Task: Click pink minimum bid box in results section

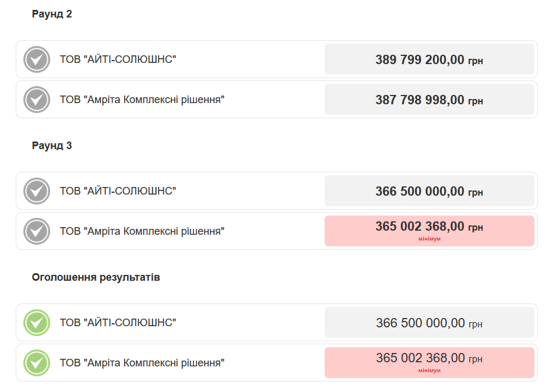Action: pyautogui.click(x=430, y=363)
